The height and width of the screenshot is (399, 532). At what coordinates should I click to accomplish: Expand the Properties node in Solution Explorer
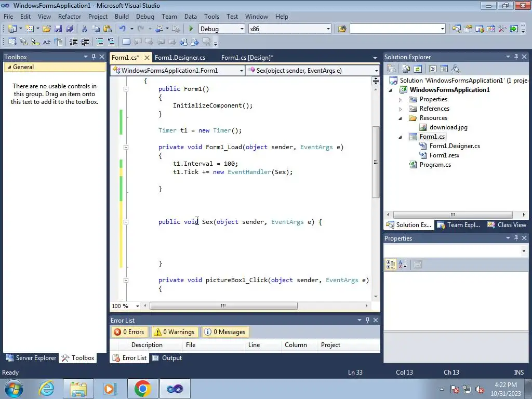(x=401, y=100)
